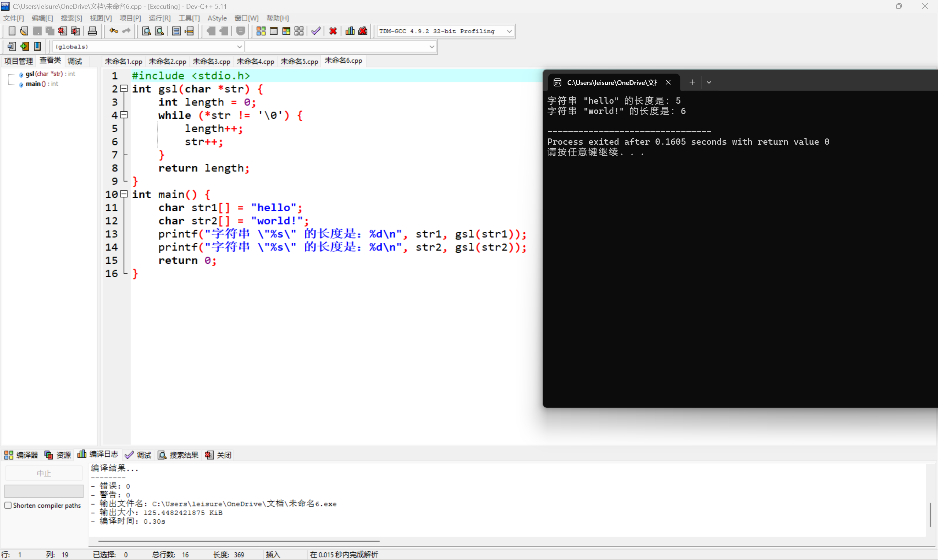Open the Print icon

(92, 31)
